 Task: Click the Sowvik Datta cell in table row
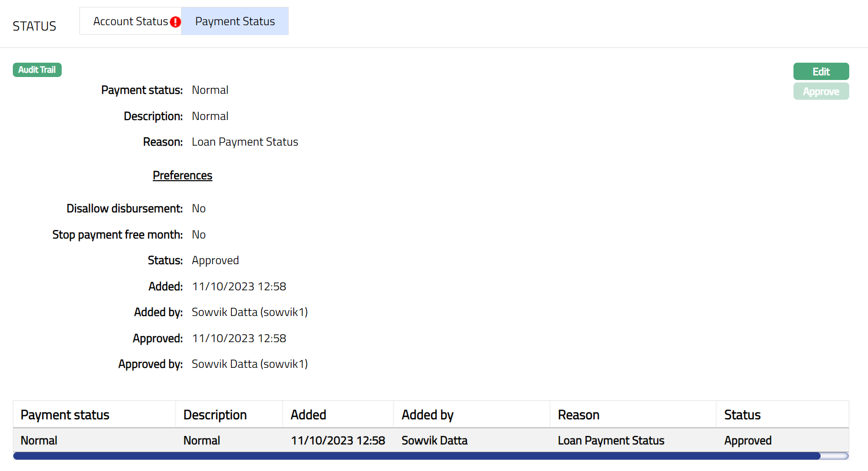click(434, 440)
